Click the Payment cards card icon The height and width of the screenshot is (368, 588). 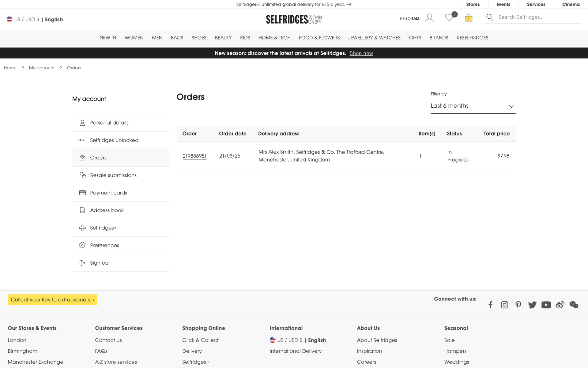tap(82, 193)
